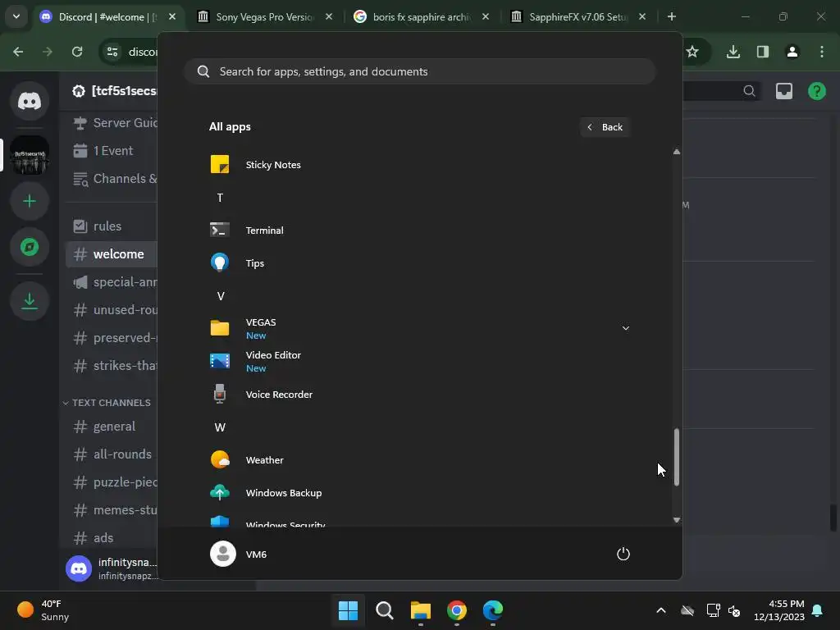
Task: Open the weather widget on taskbar
Action: click(x=43, y=610)
